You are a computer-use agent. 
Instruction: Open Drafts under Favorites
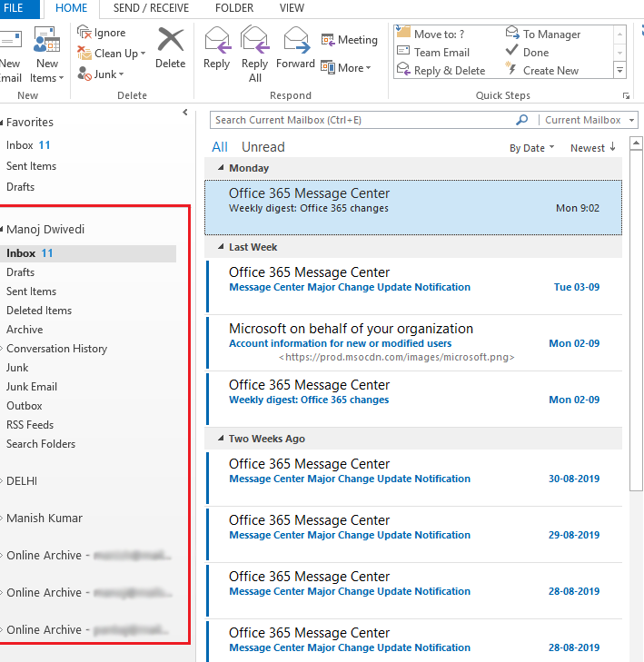20,186
